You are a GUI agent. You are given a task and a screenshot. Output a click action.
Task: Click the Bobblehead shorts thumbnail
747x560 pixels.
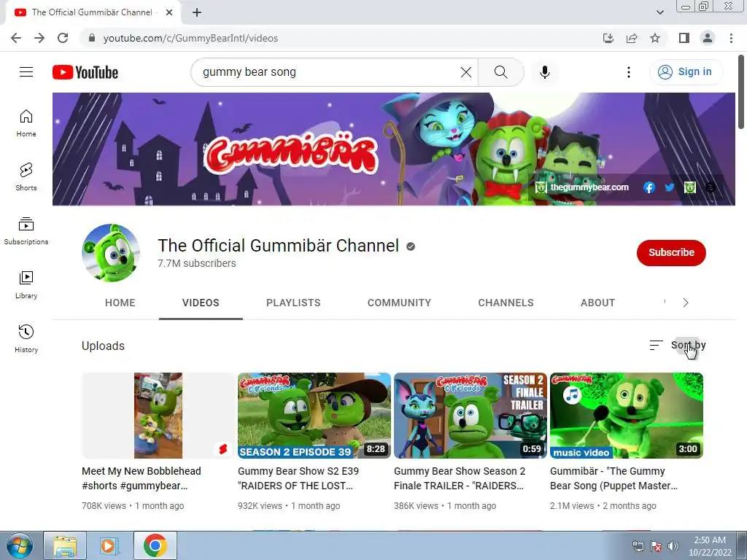click(158, 415)
